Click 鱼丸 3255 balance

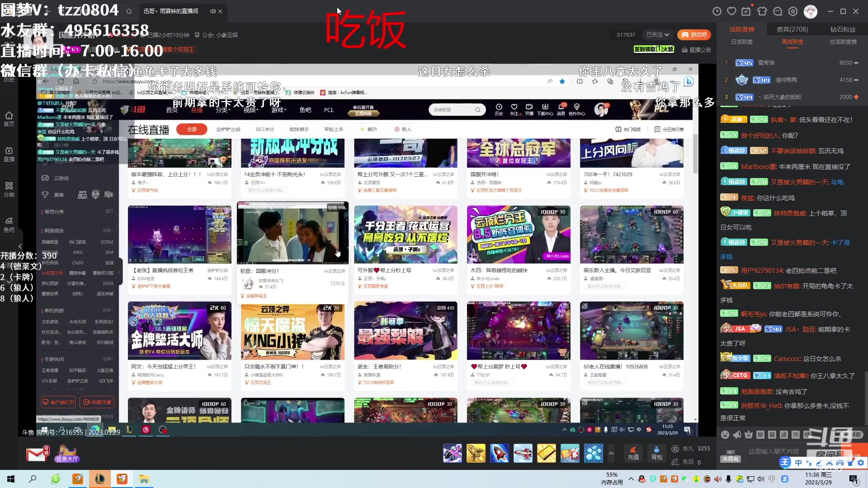click(691, 449)
